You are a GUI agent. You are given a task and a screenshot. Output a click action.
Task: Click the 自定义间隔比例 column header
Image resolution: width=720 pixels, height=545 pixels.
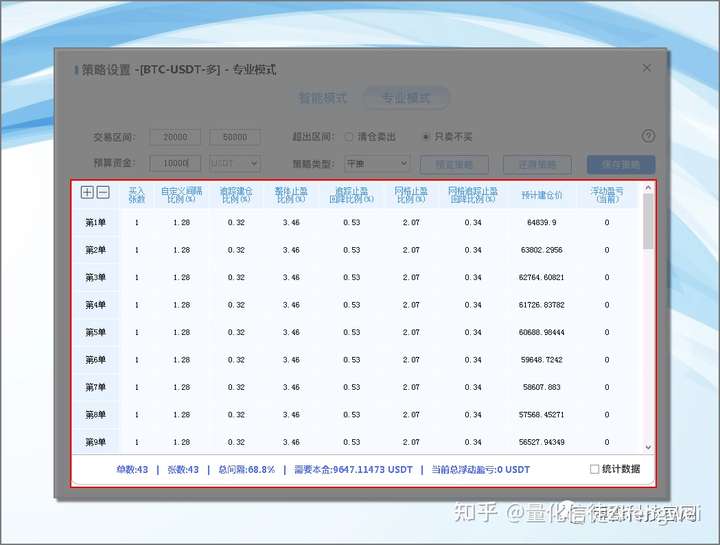[x=181, y=195]
